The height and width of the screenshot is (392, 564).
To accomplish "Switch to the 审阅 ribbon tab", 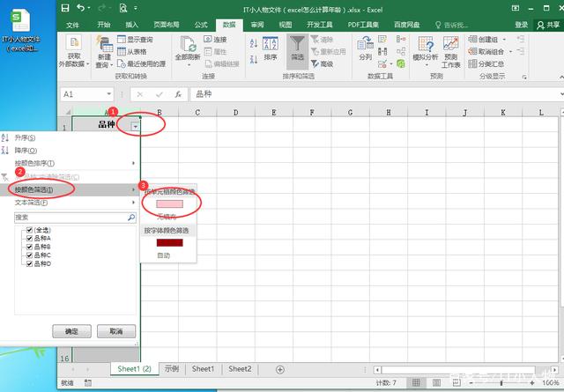I will pos(257,25).
